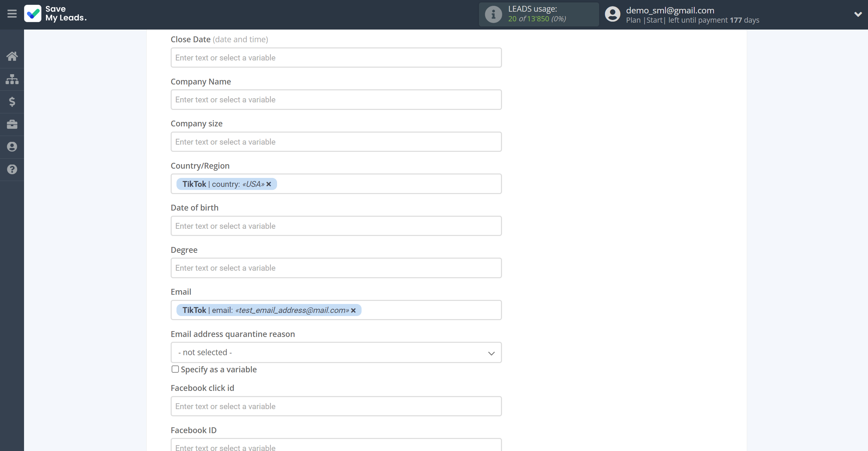
Task: Select the not selected quarantine reason
Action: 336,352
